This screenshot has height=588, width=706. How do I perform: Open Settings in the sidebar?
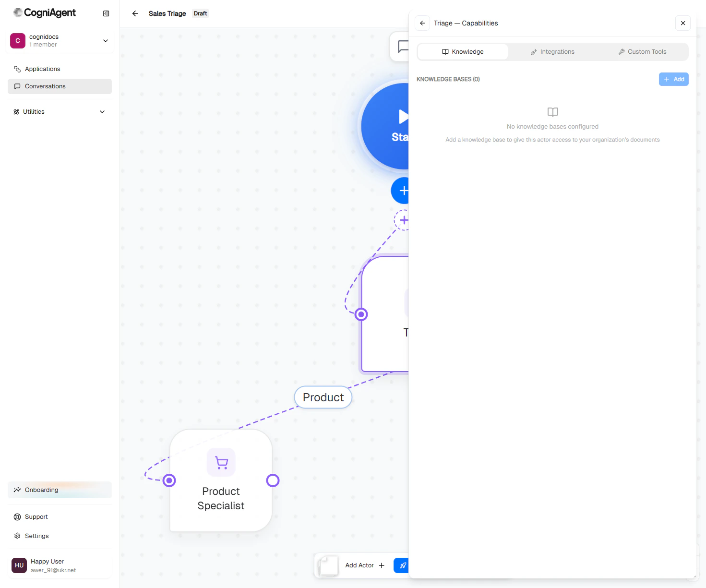60,536
